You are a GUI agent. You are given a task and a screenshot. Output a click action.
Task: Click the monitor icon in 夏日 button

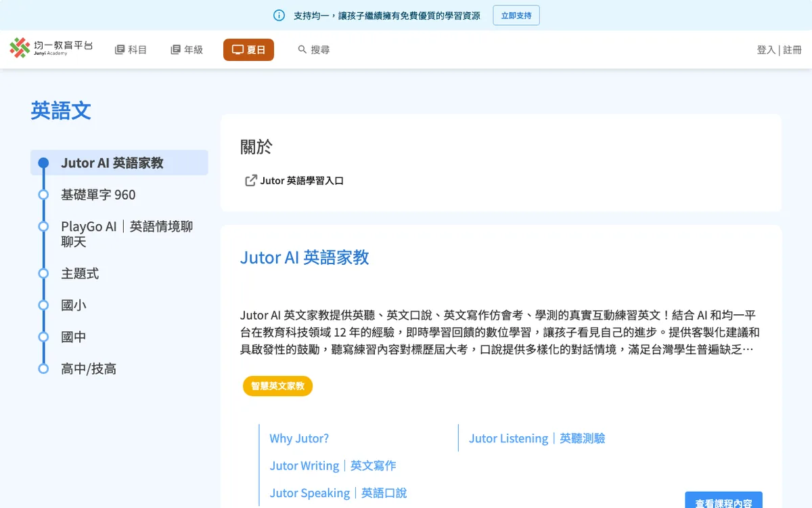pyautogui.click(x=238, y=49)
